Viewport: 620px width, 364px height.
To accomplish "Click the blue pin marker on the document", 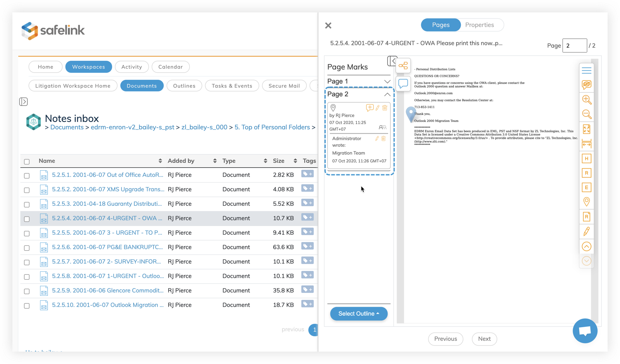I will [410, 114].
